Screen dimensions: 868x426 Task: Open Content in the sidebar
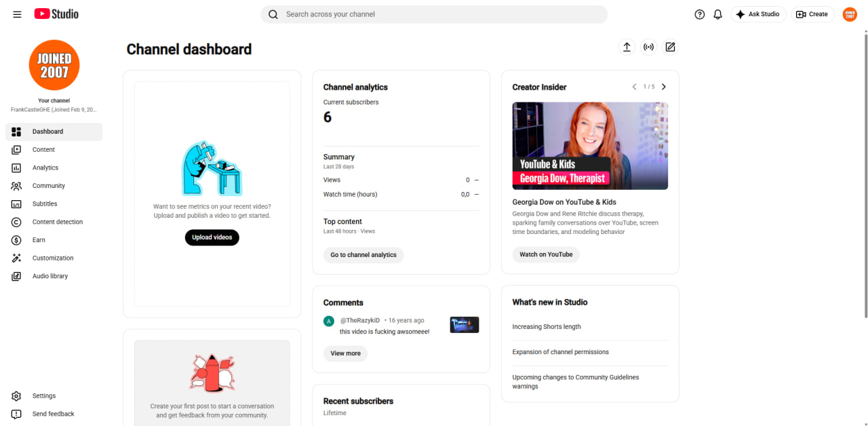point(54,150)
